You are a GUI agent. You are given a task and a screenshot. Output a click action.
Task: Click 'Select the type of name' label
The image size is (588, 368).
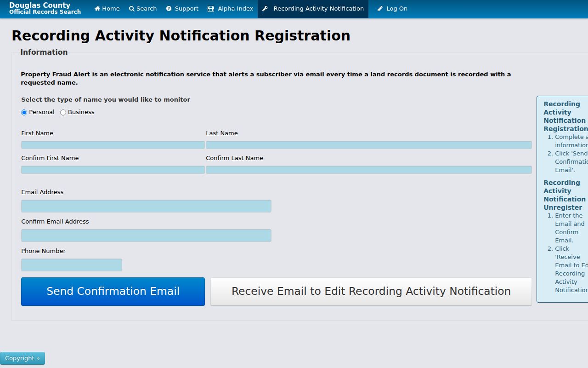tap(106, 99)
